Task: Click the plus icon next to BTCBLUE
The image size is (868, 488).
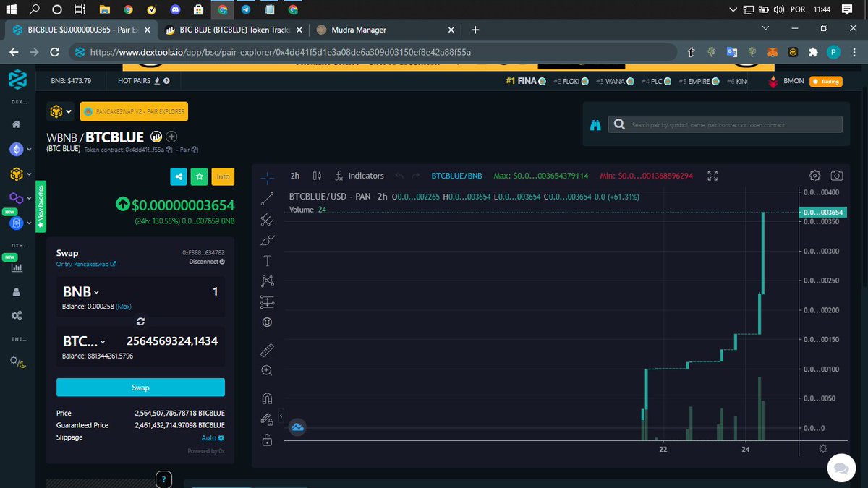Action: 171,137
